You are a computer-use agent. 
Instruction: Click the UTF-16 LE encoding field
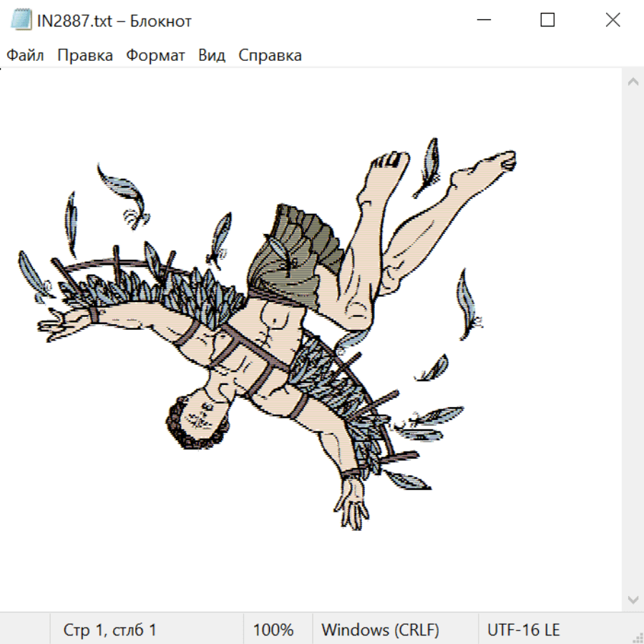523,630
